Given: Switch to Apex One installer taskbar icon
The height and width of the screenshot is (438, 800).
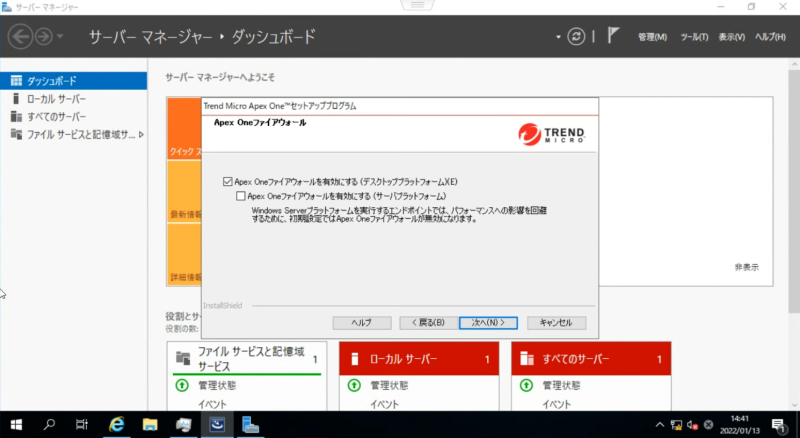Looking at the screenshot, I should tap(217, 425).
